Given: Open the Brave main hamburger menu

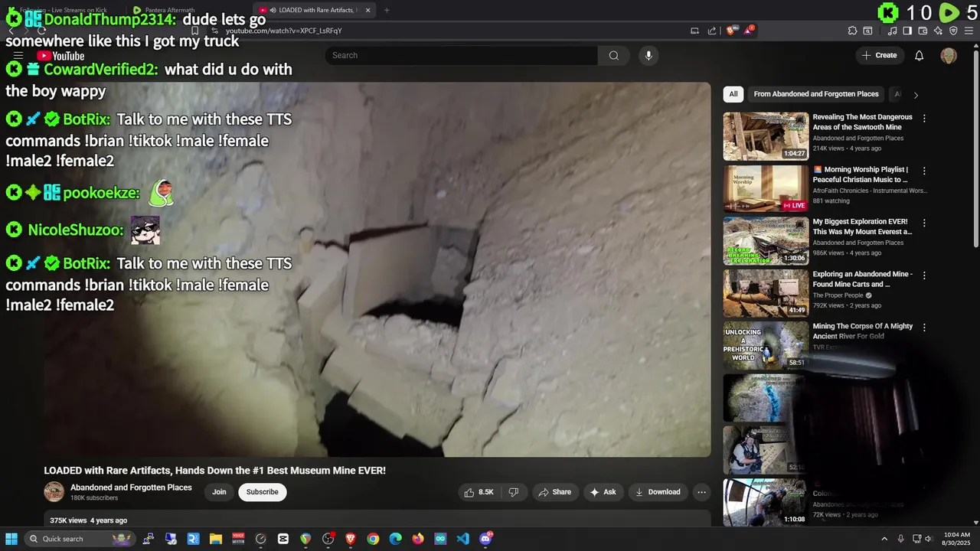Looking at the screenshot, I should click(x=969, y=31).
